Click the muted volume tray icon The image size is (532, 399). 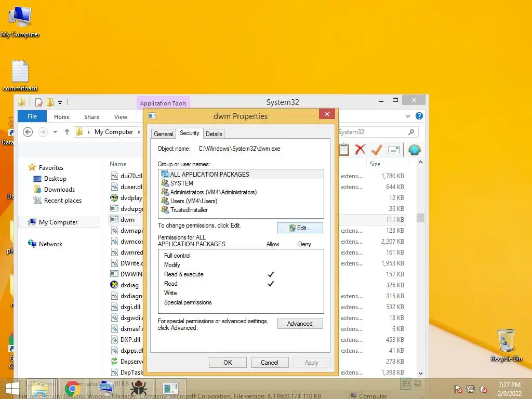pos(483,389)
